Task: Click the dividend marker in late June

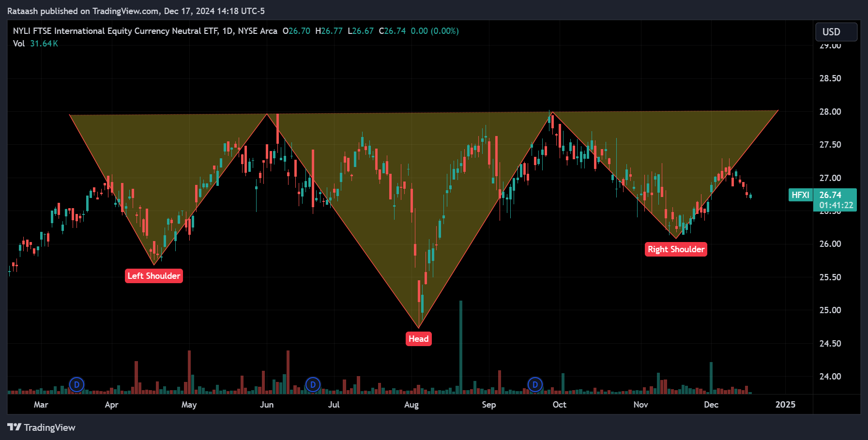Action: [x=313, y=385]
